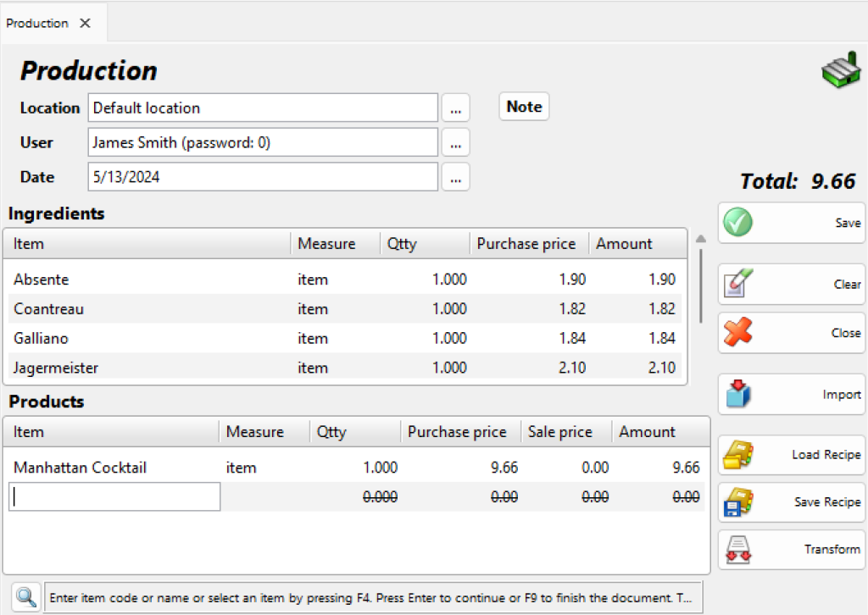Switch to the Production tab
The height and width of the screenshot is (615, 868).
(x=37, y=24)
